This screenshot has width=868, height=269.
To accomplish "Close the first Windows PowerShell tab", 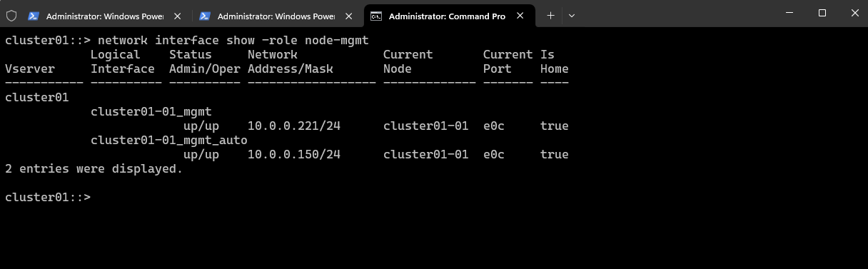I will click(x=177, y=16).
